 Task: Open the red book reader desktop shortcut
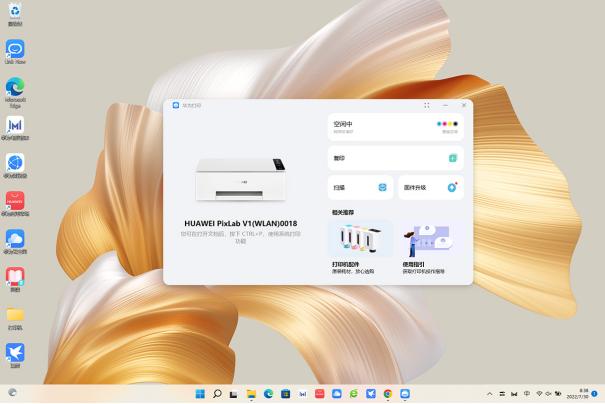pos(15,279)
